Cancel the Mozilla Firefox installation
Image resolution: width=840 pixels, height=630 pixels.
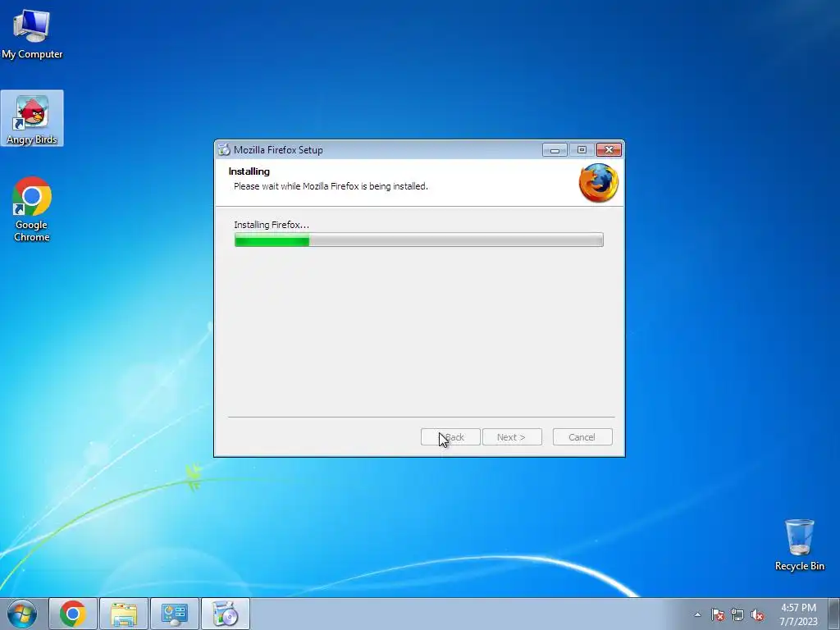pos(582,437)
